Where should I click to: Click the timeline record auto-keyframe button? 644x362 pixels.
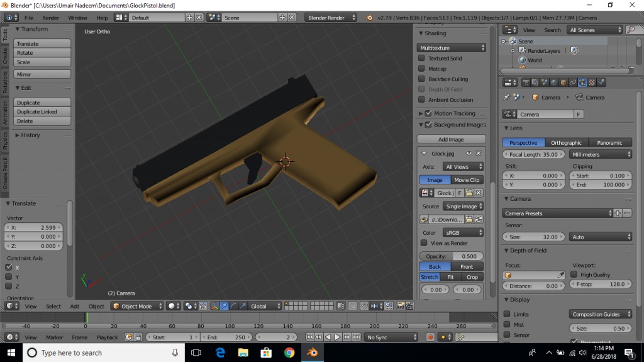[430, 337]
